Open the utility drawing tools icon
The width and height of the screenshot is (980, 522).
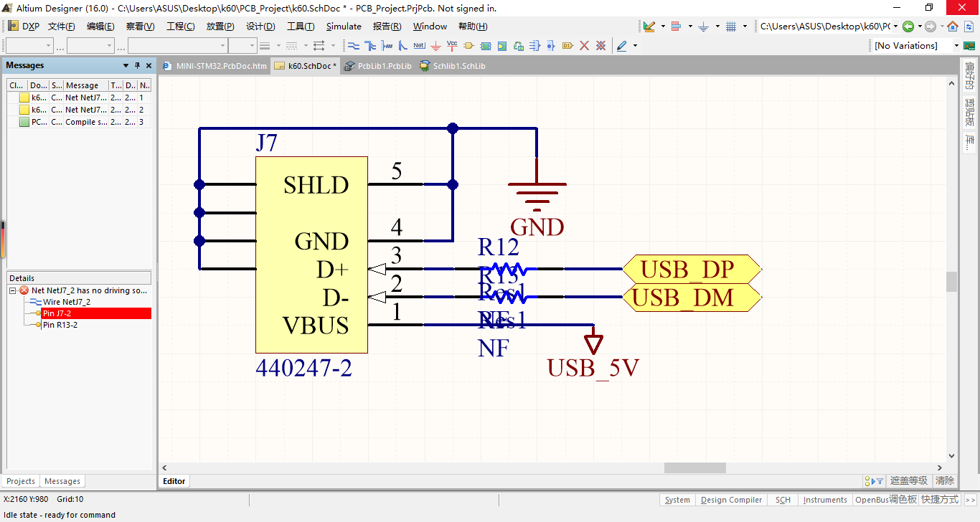coord(649,27)
